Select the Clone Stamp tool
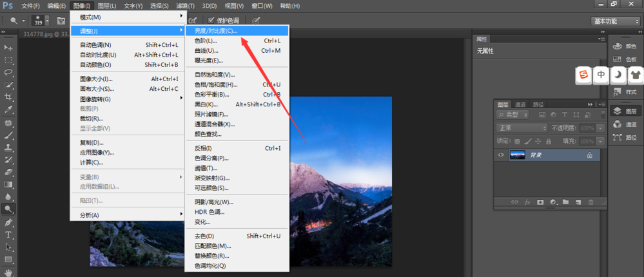 pyautogui.click(x=8, y=148)
